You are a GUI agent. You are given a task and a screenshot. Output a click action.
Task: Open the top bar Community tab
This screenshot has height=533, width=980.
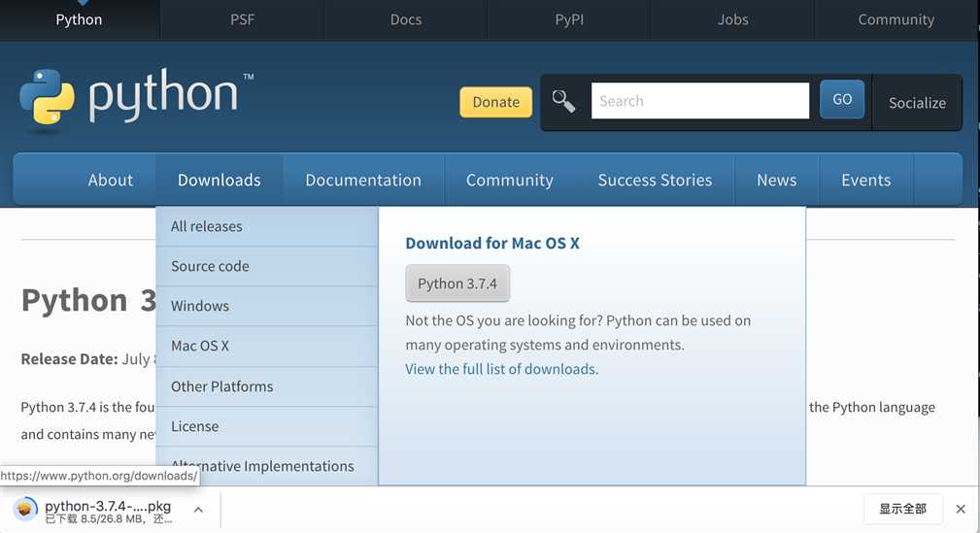pos(896,20)
